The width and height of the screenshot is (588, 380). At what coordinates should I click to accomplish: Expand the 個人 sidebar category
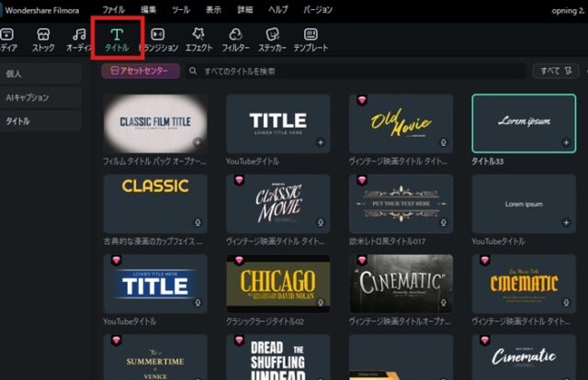point(40,73)
